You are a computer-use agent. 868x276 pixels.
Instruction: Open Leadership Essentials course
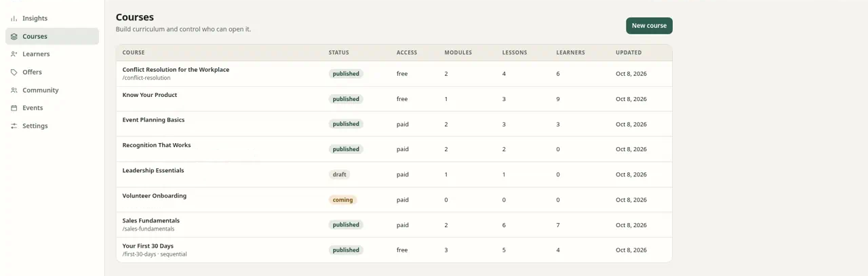(153, 170)
